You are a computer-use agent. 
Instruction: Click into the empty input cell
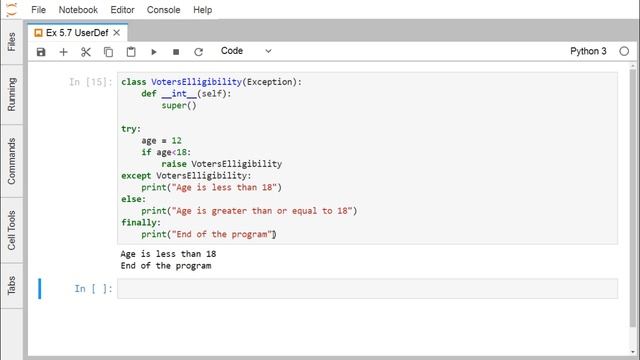[x=367, y=289]
